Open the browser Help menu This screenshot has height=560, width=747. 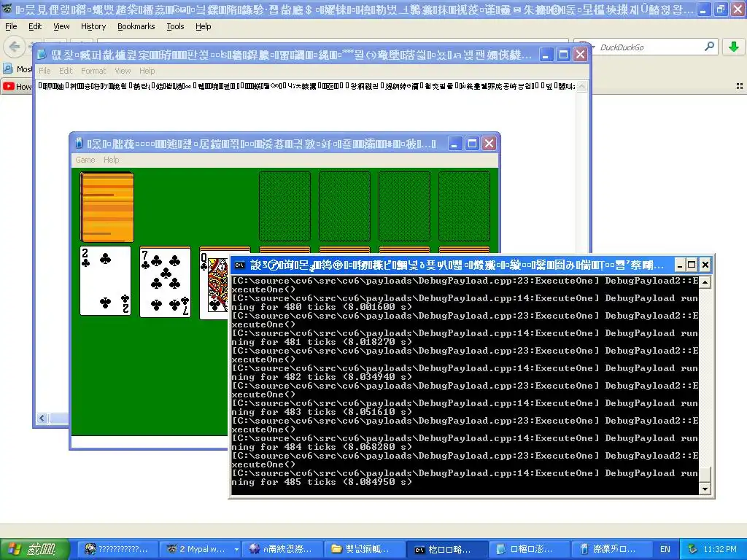coord(204,26)
